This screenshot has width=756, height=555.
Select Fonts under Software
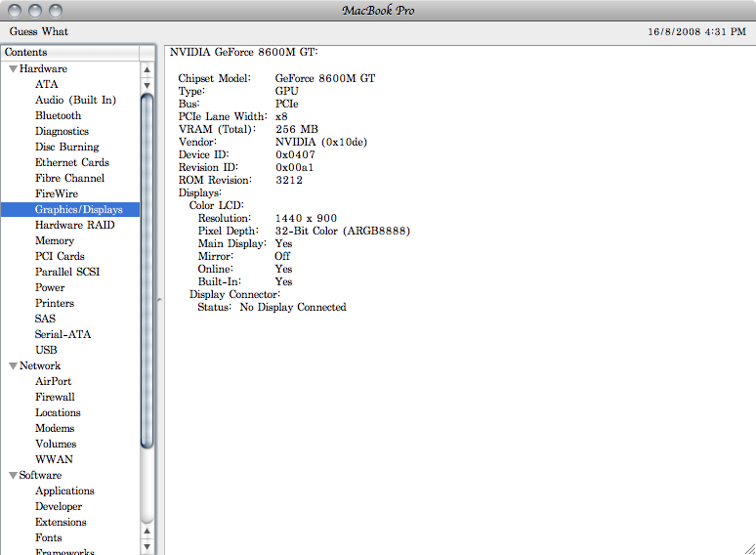pos(49,537)
